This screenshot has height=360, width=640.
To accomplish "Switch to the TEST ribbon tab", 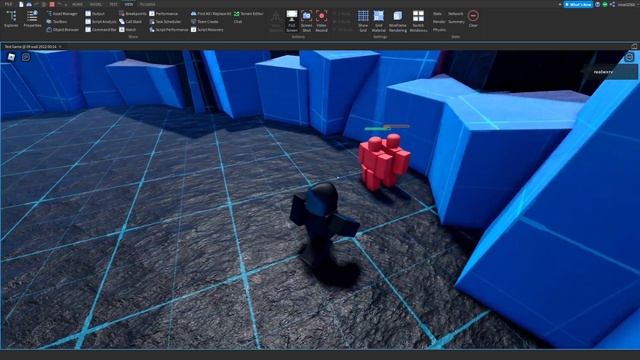I will pos(113,4).
